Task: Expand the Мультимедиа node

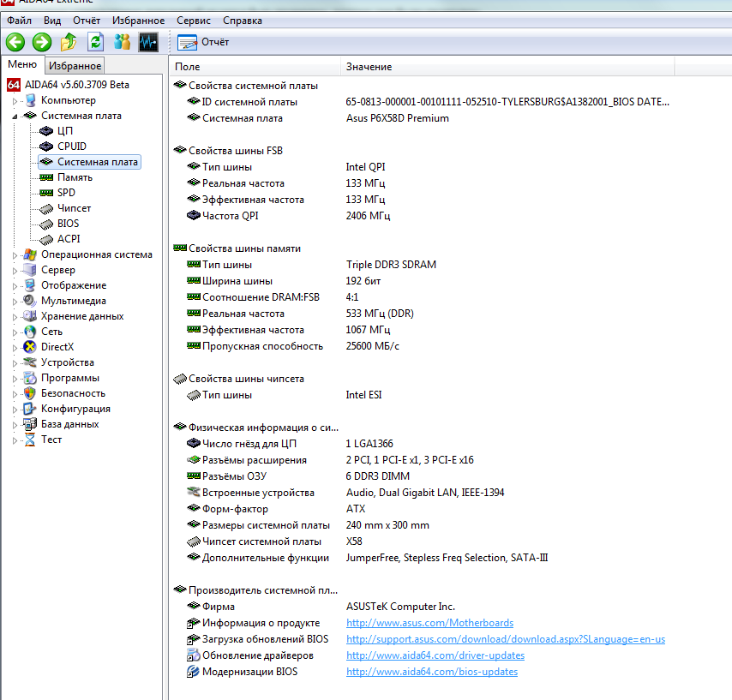Action: 15,302
